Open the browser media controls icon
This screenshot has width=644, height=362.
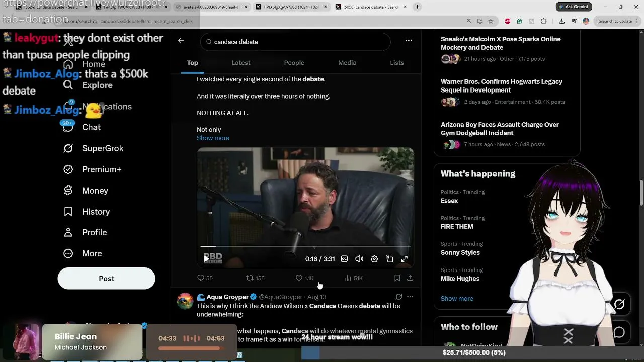574,21
